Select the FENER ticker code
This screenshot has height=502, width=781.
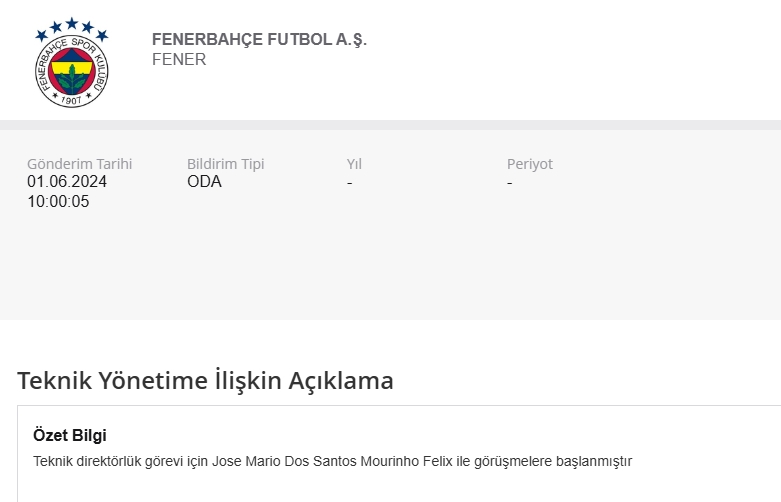pyautogui.click(x=179, y=59)
